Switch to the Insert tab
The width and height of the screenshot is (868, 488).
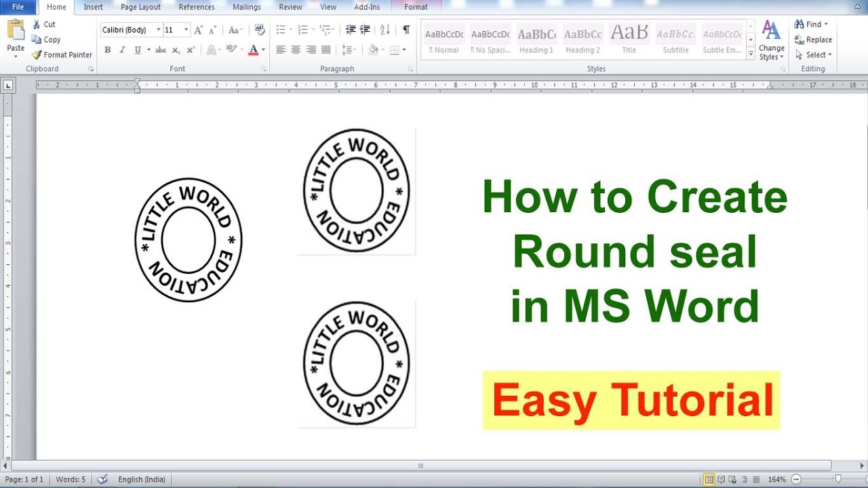click(93, 7)
